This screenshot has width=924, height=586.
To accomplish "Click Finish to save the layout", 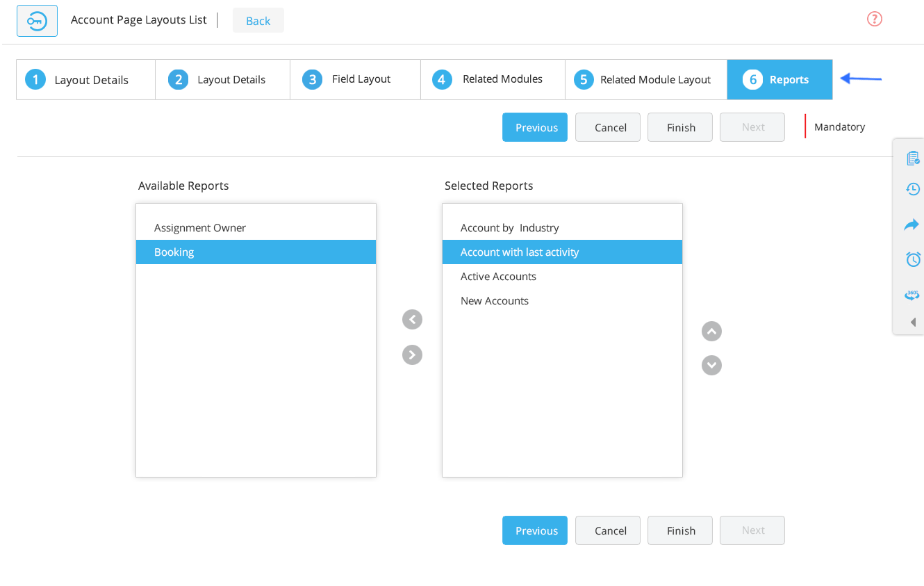I will [679, 127].
